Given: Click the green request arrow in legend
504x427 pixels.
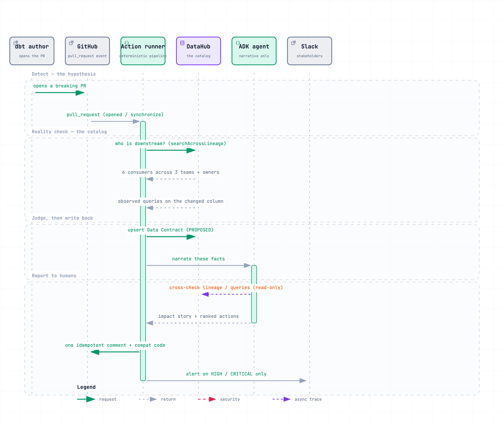Looking at the screenshot, I should tap(86, 399).
